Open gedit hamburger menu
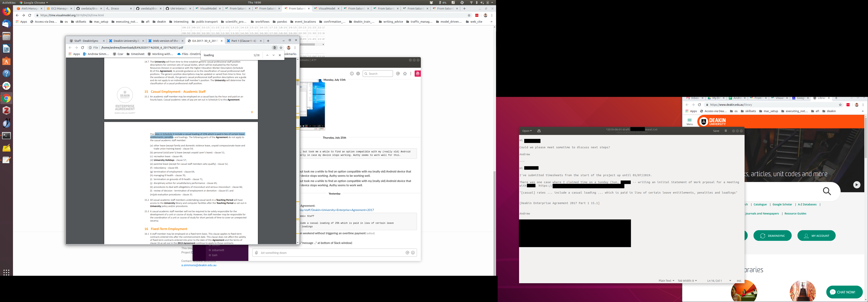 pyautogui.click(x=725, y=131)
